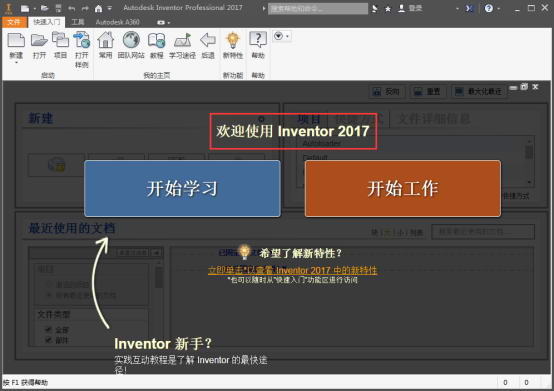This screenshot has height=391, width=554.
Task: Click the 新特性 lightbulb ribbon icon
Action: tap(233, 40)
